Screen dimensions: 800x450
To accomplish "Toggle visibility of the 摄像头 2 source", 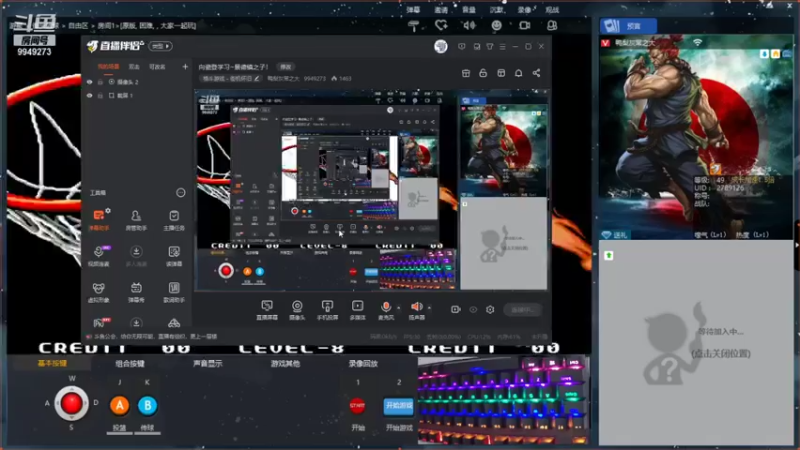I will [x=89, y=82].
